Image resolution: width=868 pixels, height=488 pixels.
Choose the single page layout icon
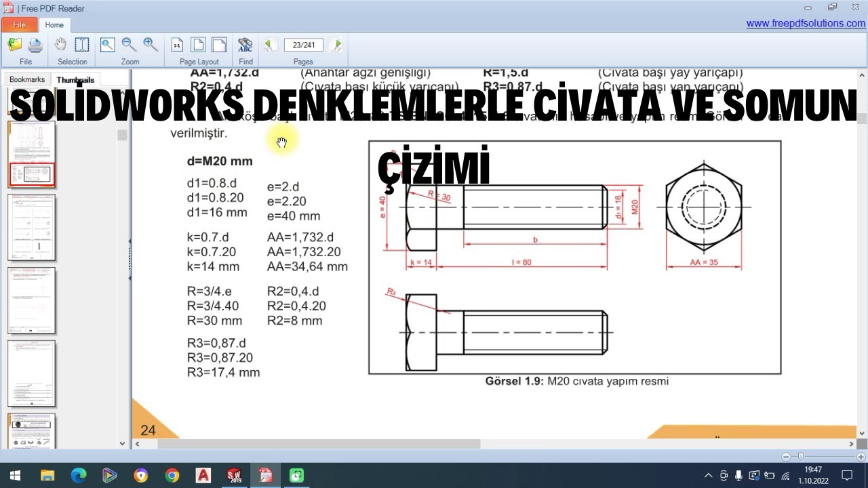[198, 45]
